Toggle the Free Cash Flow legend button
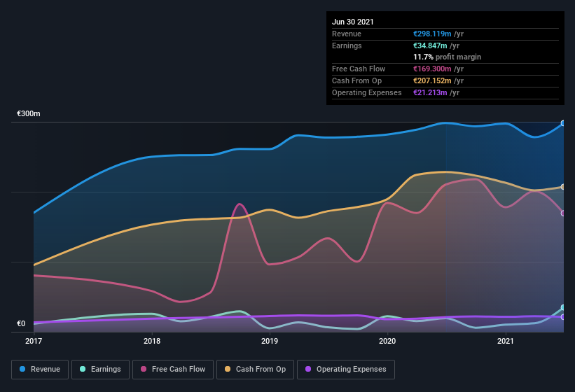Image resolution: width=575 pixels, height=392 pixels. point(173,370)
